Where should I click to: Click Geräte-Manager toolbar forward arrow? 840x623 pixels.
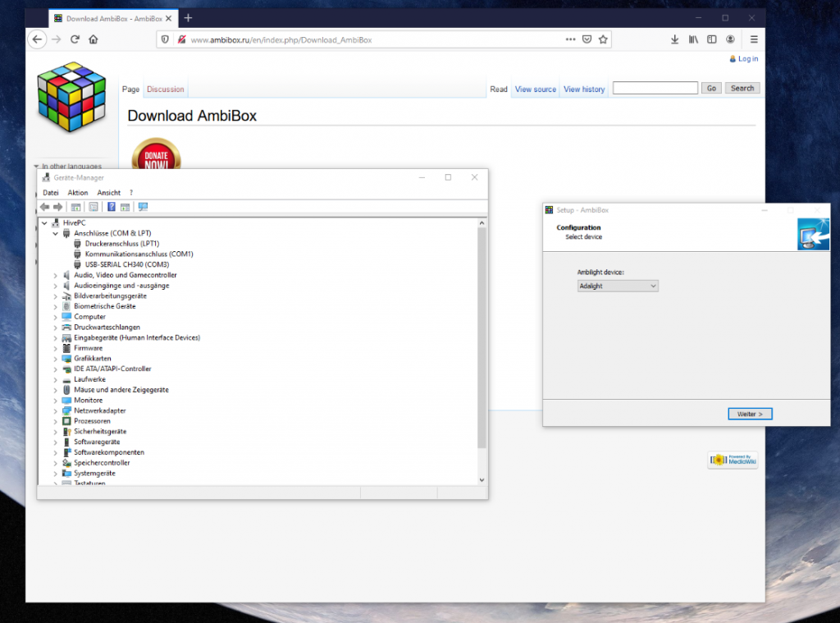(58, 207)
